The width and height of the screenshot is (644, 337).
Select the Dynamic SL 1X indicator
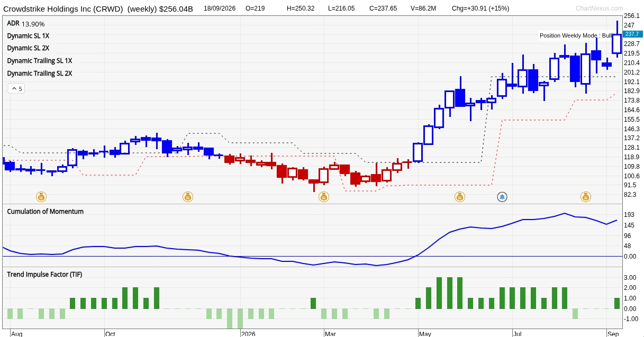click(x=28, y=35)
